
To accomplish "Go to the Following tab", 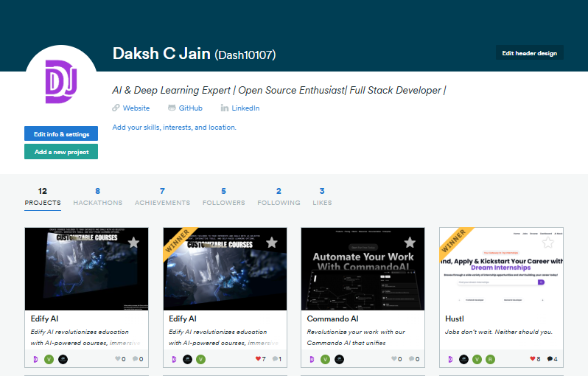I will pos(279,197).
